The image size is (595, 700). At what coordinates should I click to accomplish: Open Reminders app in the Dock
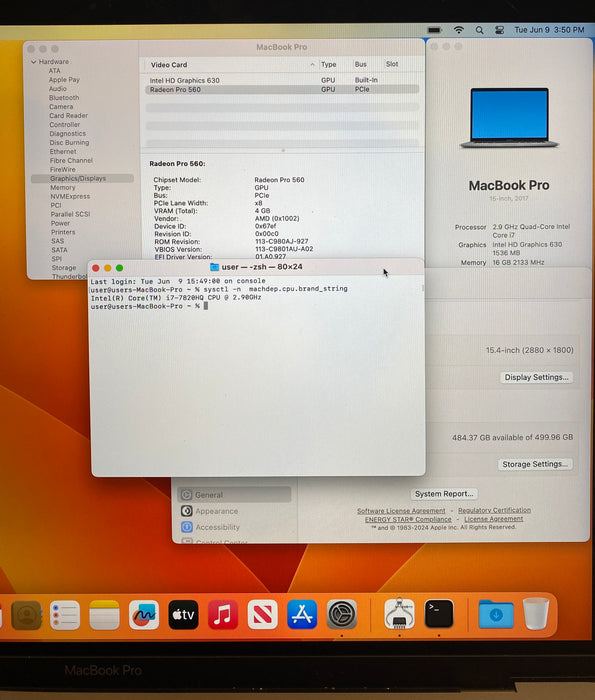coord(65,615)
